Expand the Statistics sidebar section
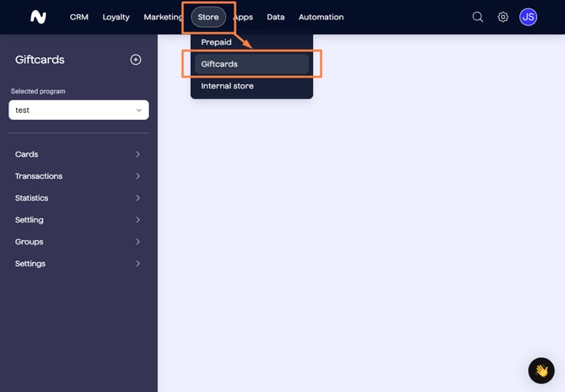The image size is (565, 392). click(x=78, y=198)
